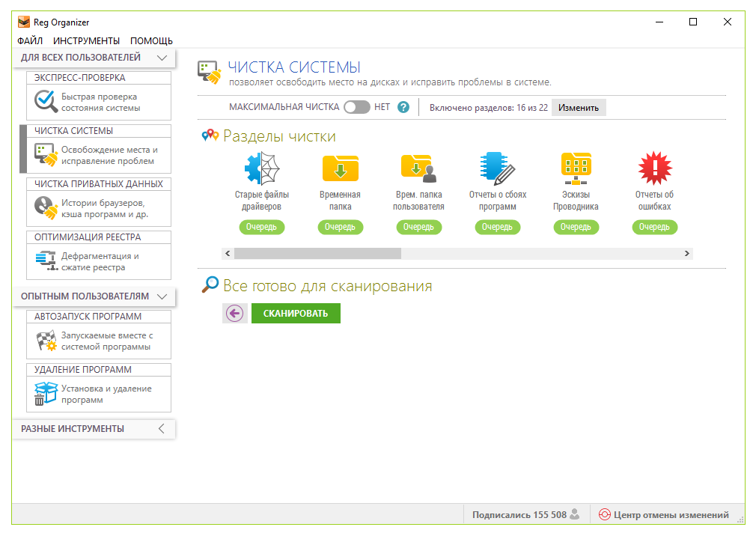Screen dimensions: 756x536
Task: Click the Reg Organizer app icon in title bar
Action: [24, 22]
